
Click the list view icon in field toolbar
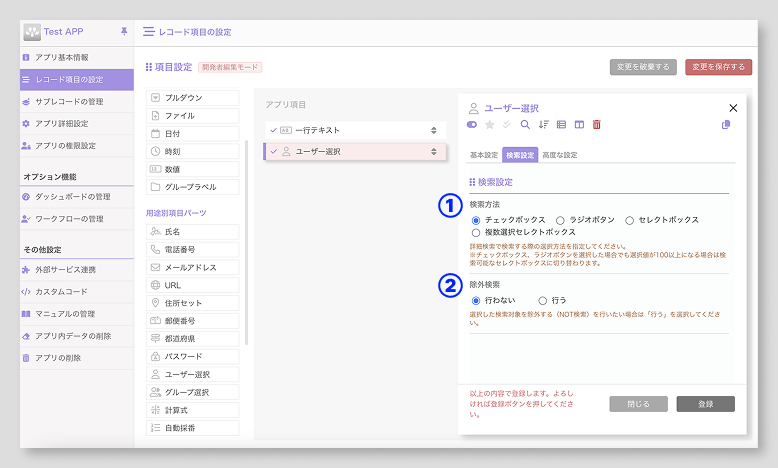561,125
